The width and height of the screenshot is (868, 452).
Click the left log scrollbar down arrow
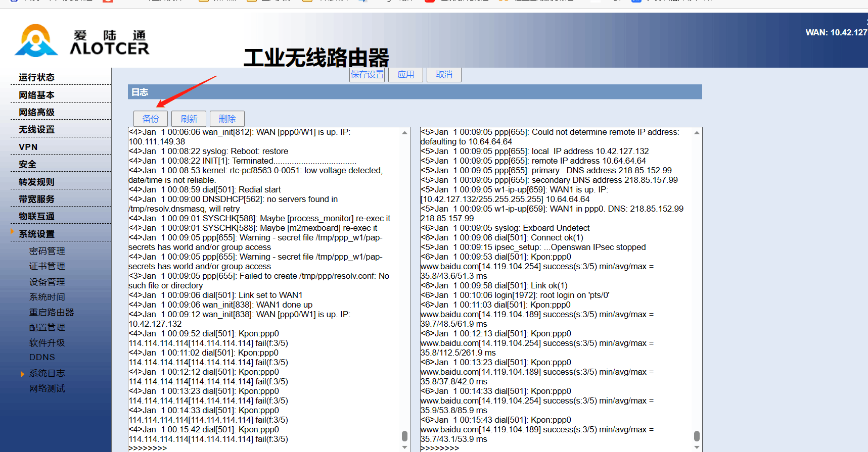[404, 447]
